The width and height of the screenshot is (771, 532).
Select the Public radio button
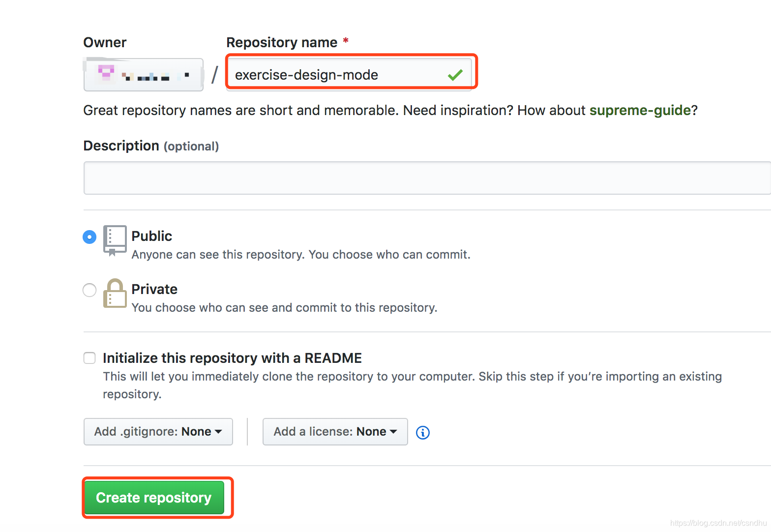pyautogui.click(x=89, y=237)
